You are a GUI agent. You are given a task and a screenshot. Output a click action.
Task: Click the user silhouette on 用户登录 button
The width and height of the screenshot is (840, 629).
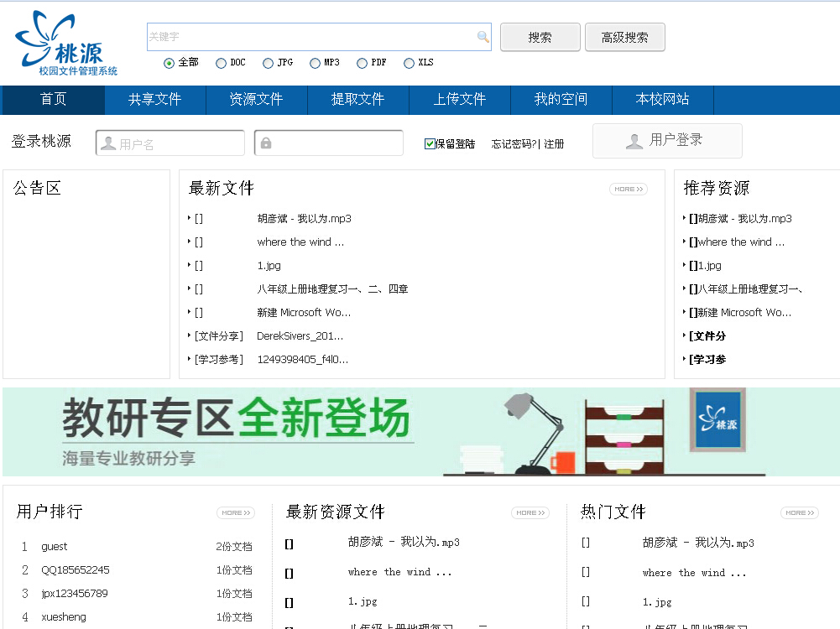tap(634, 140)
